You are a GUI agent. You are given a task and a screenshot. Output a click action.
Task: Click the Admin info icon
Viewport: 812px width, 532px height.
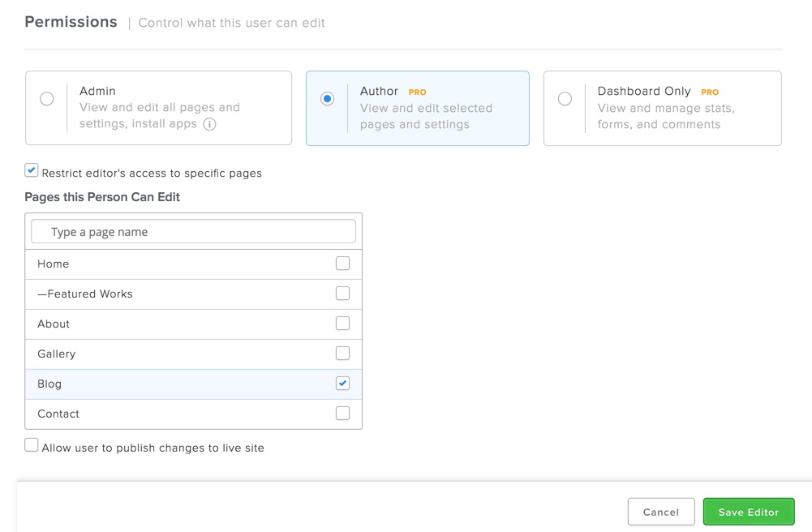click(209, 124)
